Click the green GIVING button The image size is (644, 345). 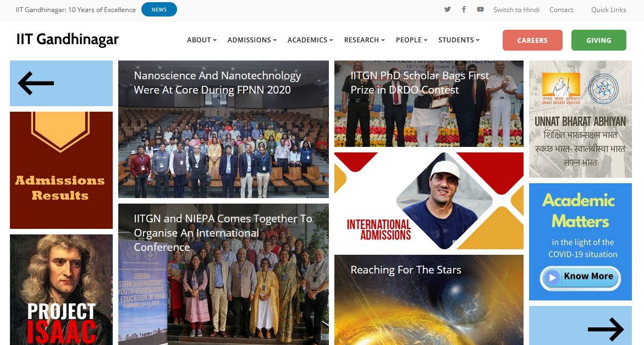click(x=598, y=40)
